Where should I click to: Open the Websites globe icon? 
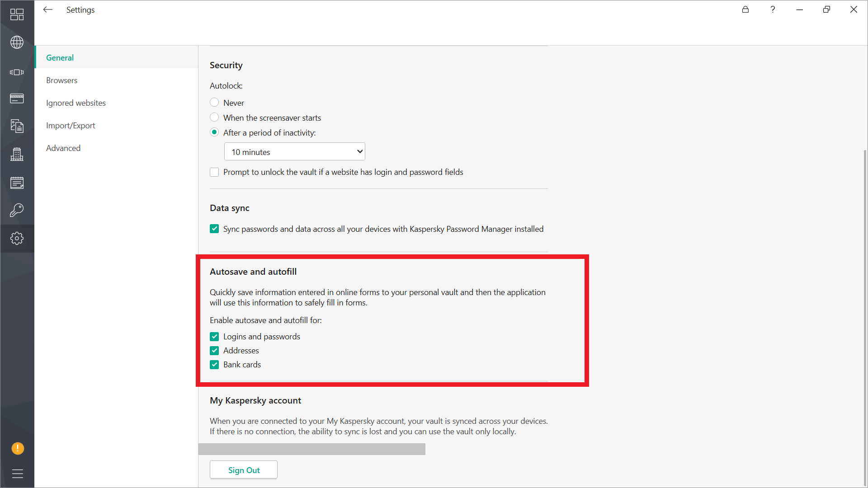tap(17, 42)
